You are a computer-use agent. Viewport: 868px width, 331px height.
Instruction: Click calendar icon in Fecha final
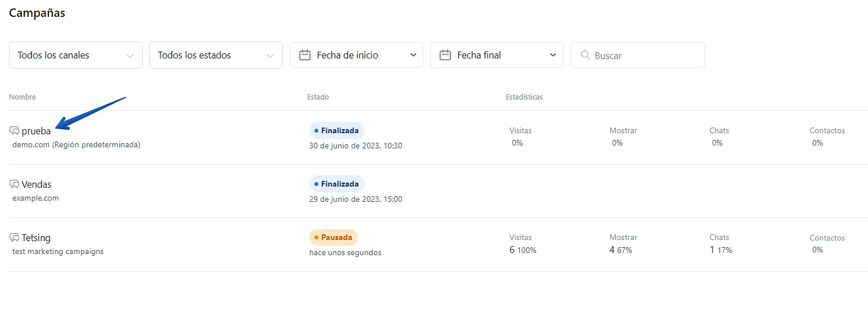pyautogui.click(x=445, y=55)
